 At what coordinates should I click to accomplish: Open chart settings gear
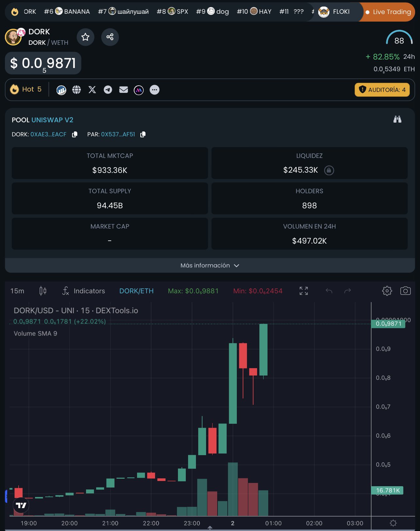(387, 291)
